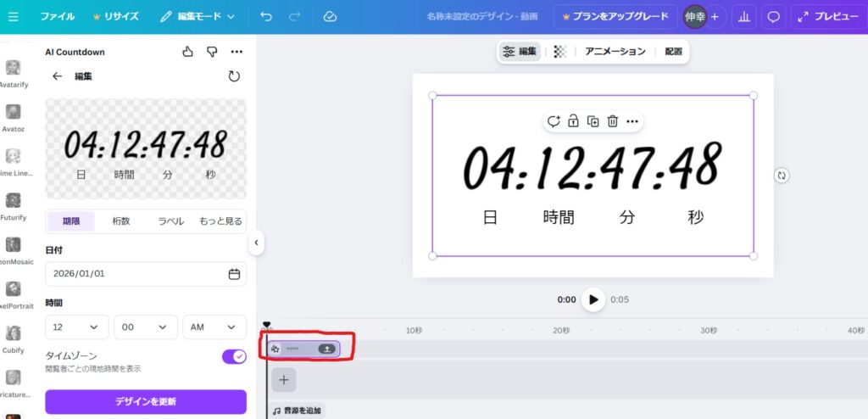Click the デザインを更新 button

(x=146, y=401)
